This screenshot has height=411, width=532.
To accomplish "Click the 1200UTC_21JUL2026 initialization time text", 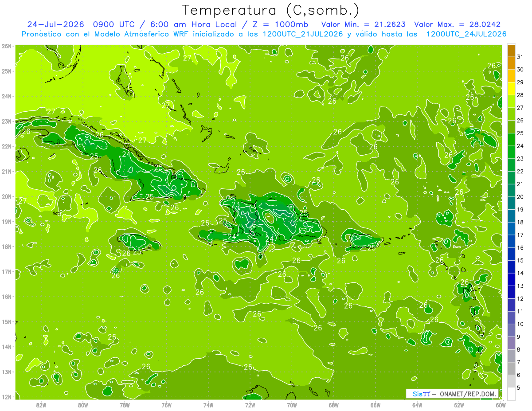I will point(303,34).
